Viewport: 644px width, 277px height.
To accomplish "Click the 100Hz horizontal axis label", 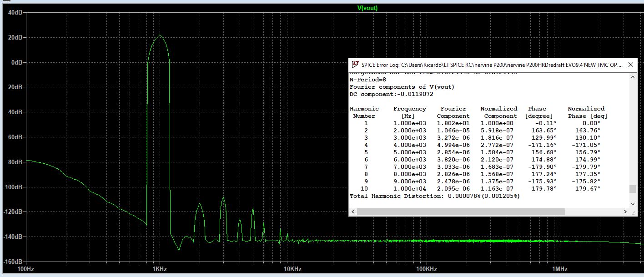I will pyautogui.click(x=25, y=269).
